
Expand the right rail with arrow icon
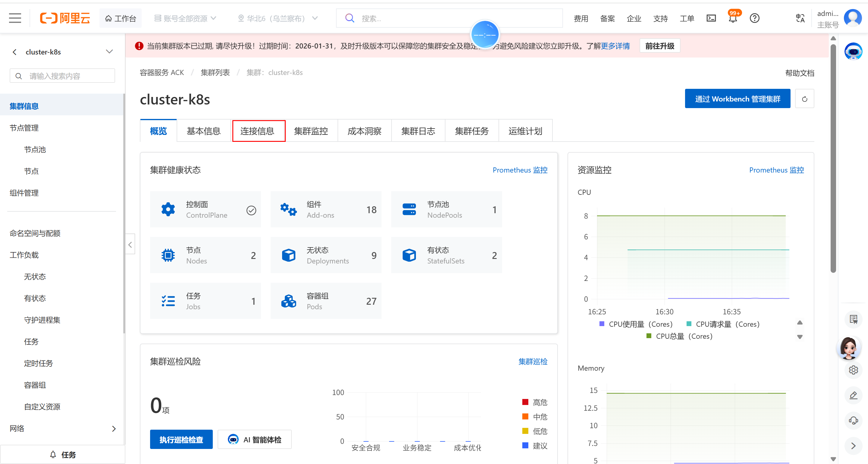click(x=853, y=446)
